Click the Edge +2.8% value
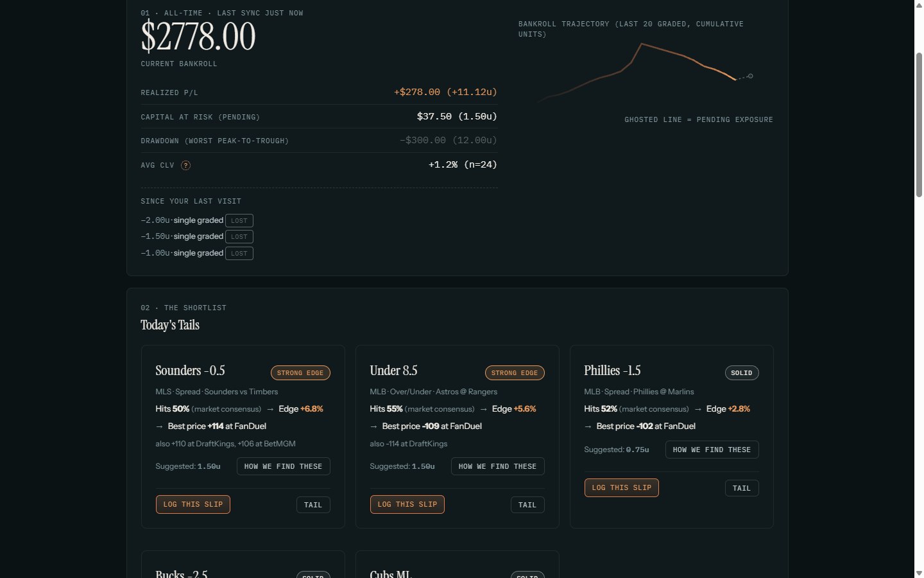Image resolution: width=924 pixels, height=578 pixels. point(728,408)
